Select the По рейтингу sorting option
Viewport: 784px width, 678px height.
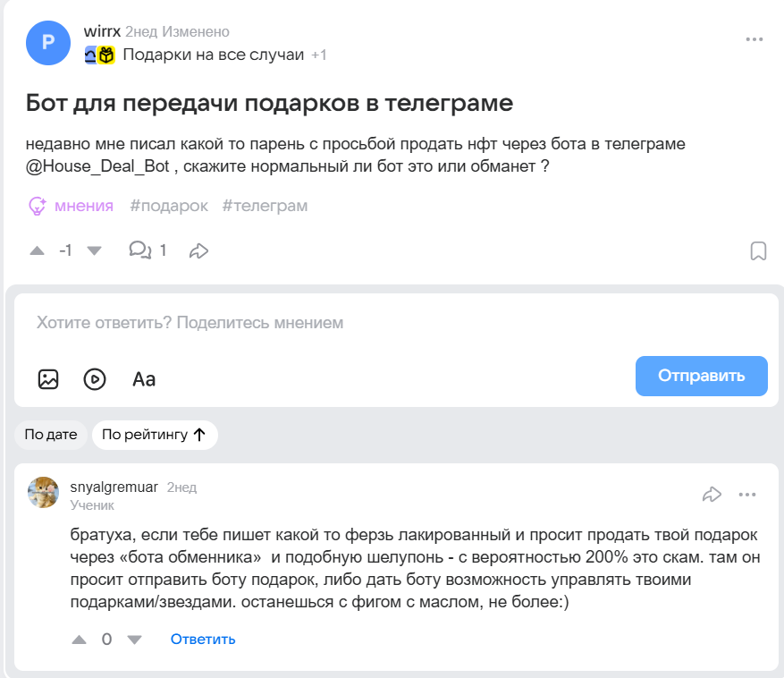click(155, 435)
